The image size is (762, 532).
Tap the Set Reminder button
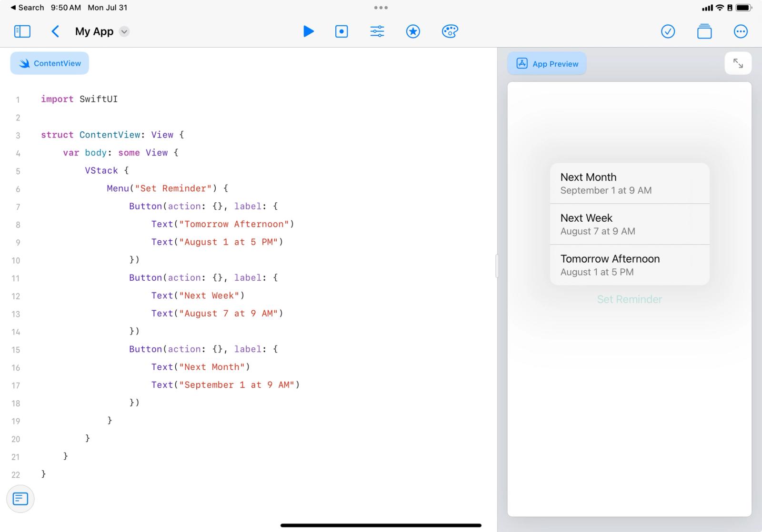tap(630, 299)
